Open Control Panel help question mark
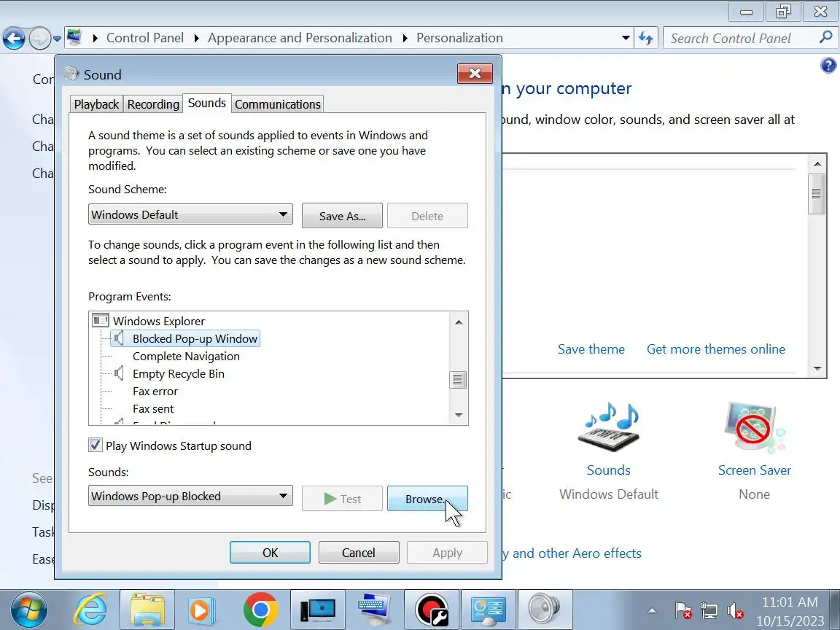Viewport: 840px width, 630px height. (x=828, y=66)
